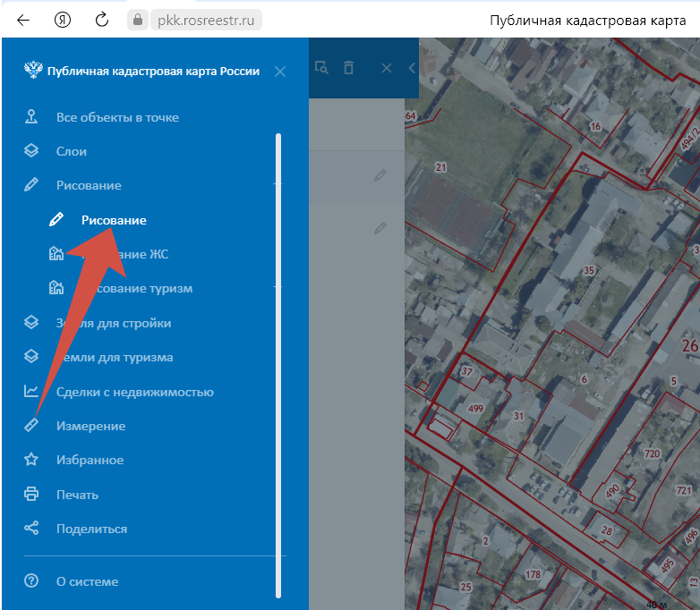Click the ruler icon beside Измерение

point(31,426)
